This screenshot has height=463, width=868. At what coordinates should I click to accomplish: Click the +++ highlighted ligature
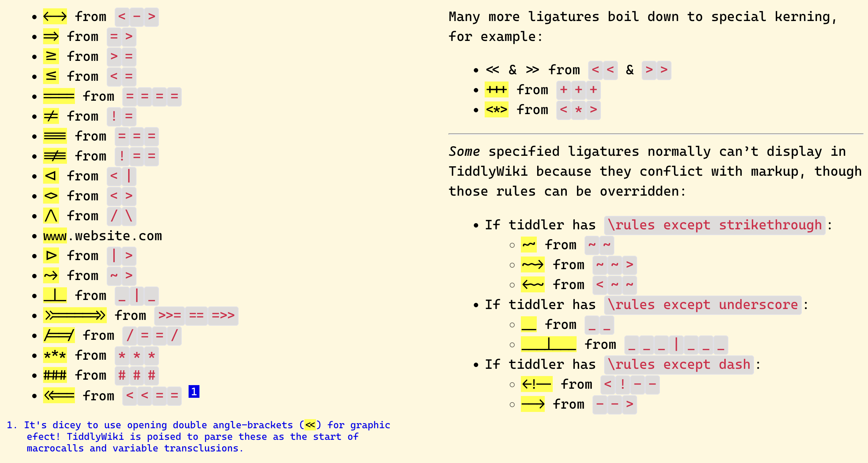[496, 90]
